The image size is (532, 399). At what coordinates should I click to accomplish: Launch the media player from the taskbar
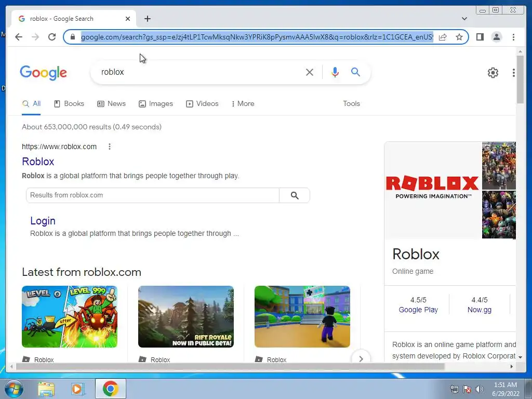78,389
